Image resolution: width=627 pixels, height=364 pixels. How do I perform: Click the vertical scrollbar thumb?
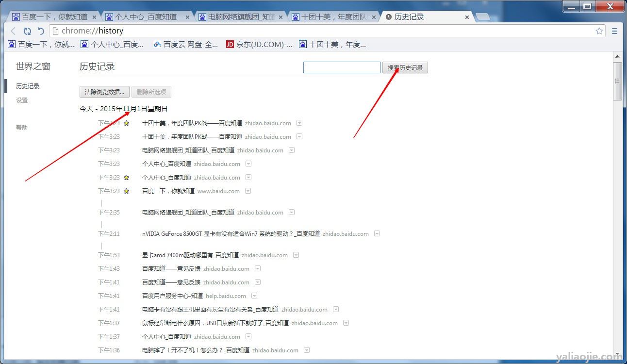pos(617,81)
